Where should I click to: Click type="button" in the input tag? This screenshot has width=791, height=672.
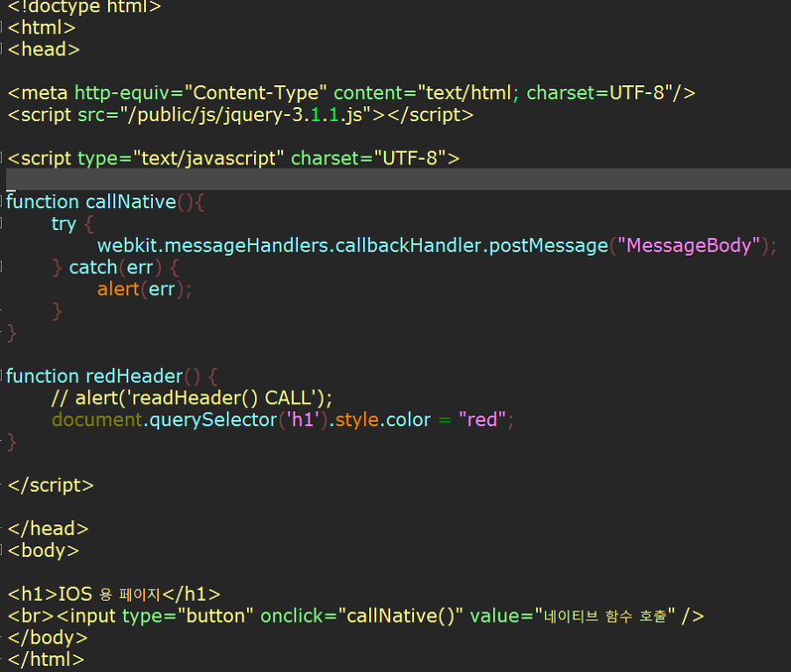pos(187,616)
